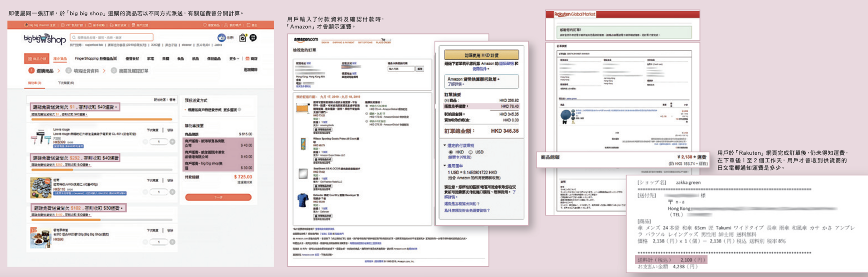Select the third Amazon shipping speed radio
This screenshot has width=868, height=277.
coord(367,121)
